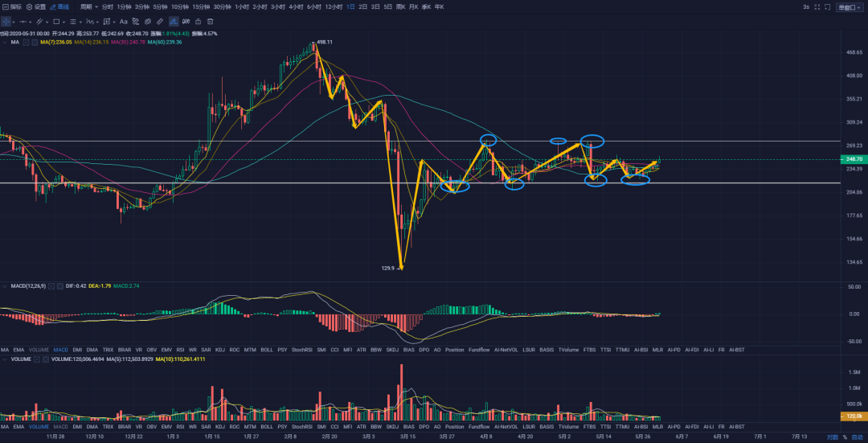Collapse the MA indicator legend chevron
Image resolution: width=868 pixels, height=443 pixels.
point(5,42)
